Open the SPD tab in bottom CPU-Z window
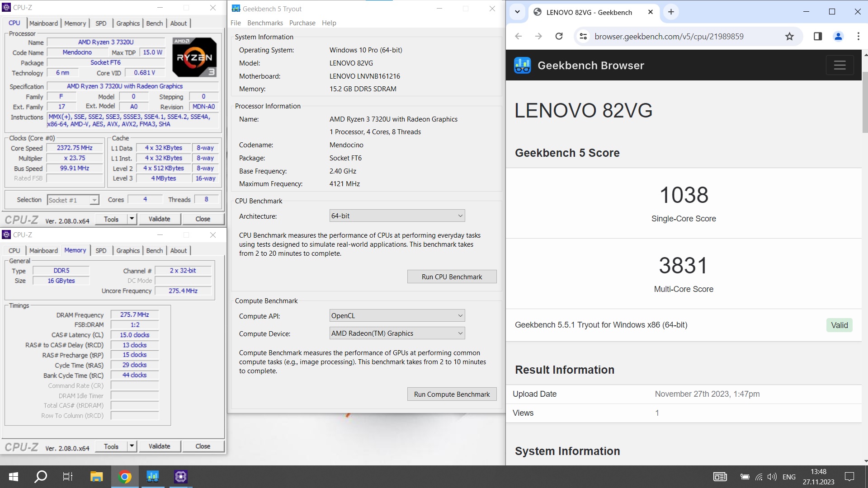 tap(101, 251)
